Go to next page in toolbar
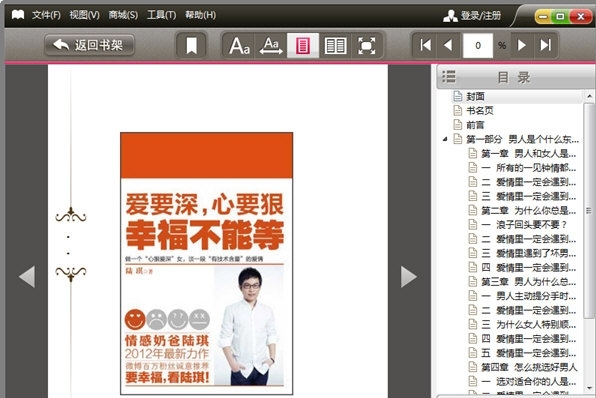The height and width of the screenshot is (398, 596). 522,45
